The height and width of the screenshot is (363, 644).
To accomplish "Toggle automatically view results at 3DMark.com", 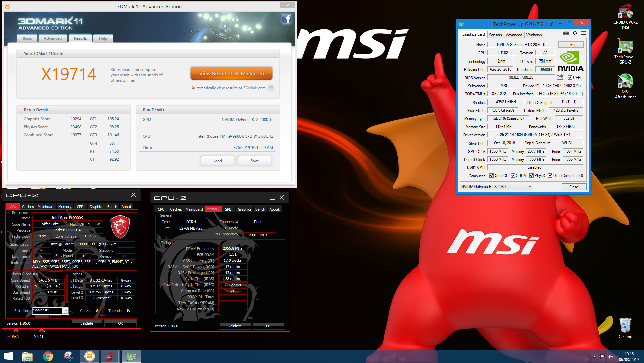I will click(271, 88).
